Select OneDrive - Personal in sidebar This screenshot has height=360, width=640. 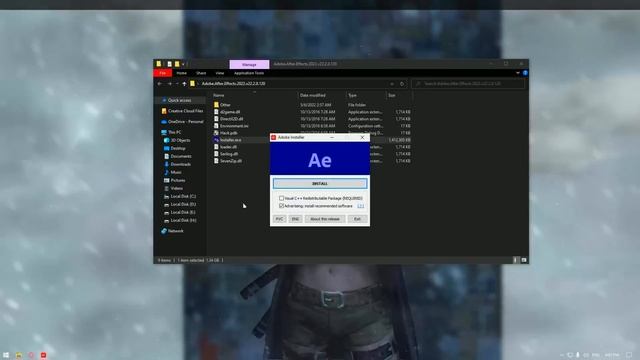tap(182, 121)
